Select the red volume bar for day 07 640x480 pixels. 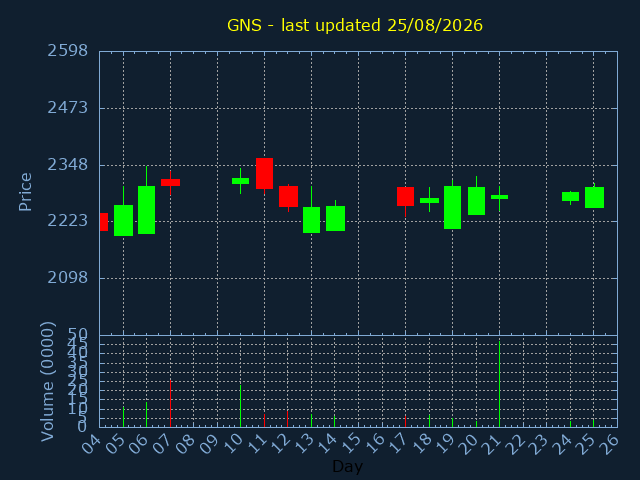170,404
